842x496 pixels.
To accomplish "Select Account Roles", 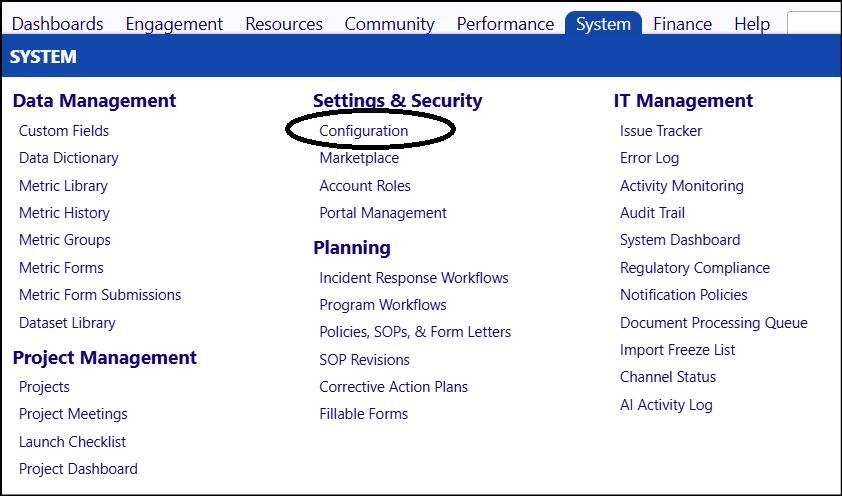I will pyautogui.click(x=365, y=186).
